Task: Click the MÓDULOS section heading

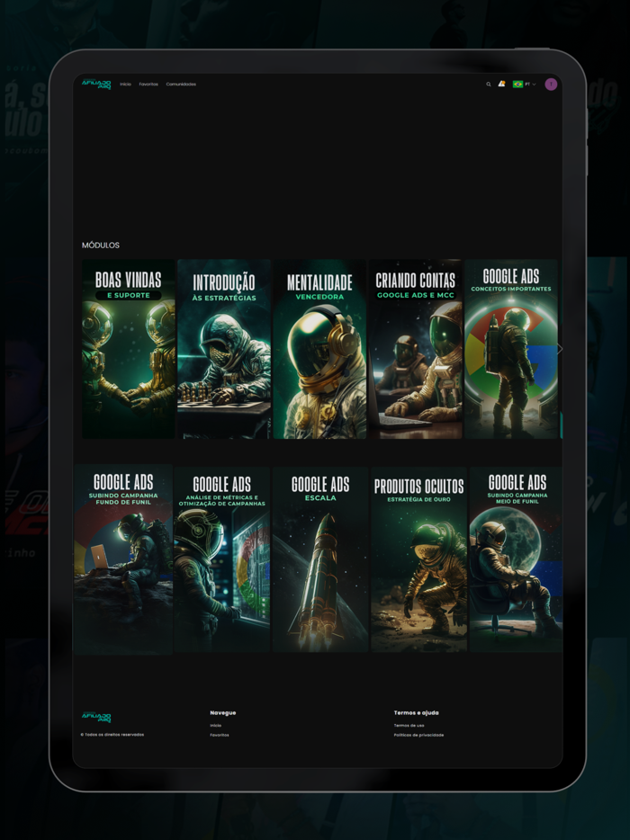Action: pyautogui.click(x=101, y=246)
